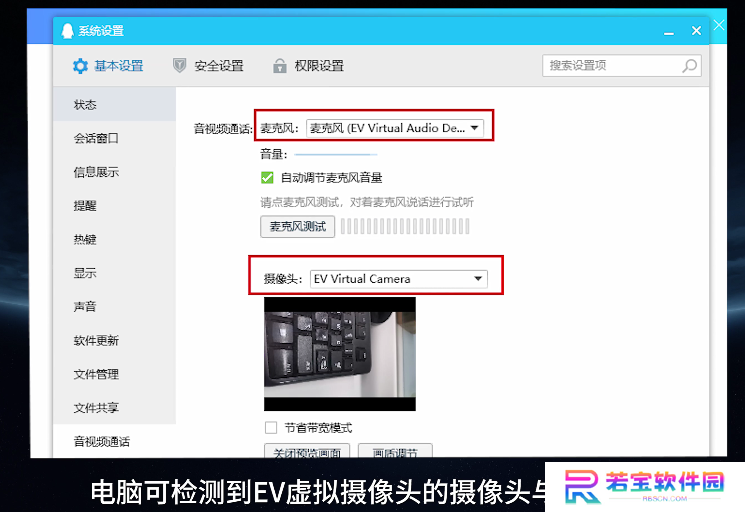Select 信息展示 in the sidebar
Viewport: 745px width, 512px height.
click(115, 172)
